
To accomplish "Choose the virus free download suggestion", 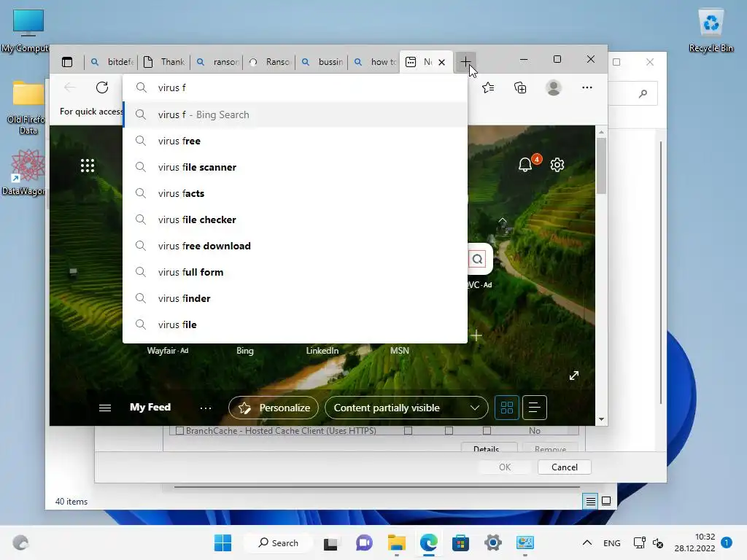I will [x=295, y=246].
